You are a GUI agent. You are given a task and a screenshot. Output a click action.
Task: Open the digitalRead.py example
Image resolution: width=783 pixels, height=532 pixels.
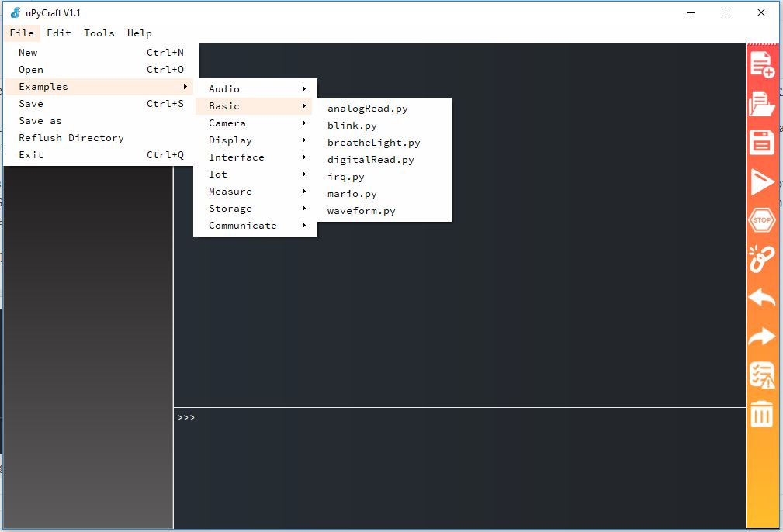click(384, 160)
